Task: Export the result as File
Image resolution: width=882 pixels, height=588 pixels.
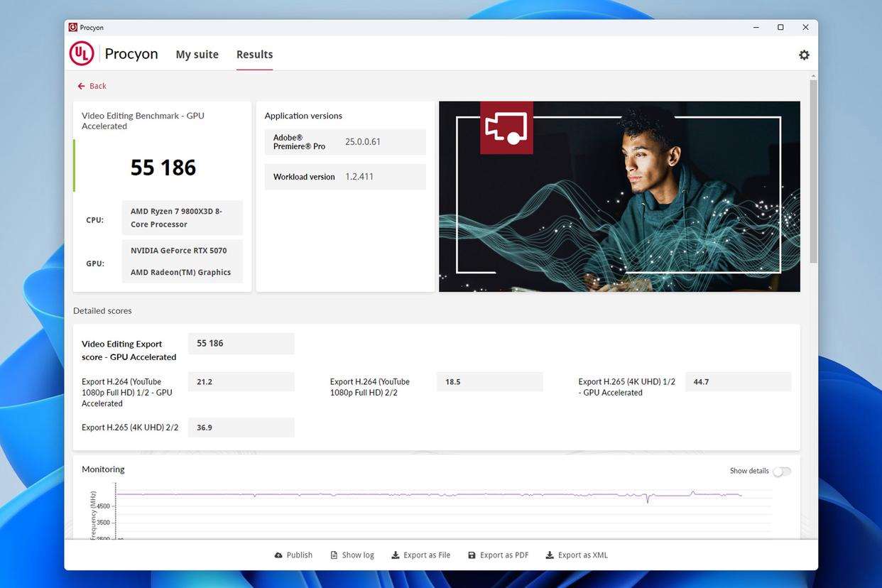Action: 421,555
